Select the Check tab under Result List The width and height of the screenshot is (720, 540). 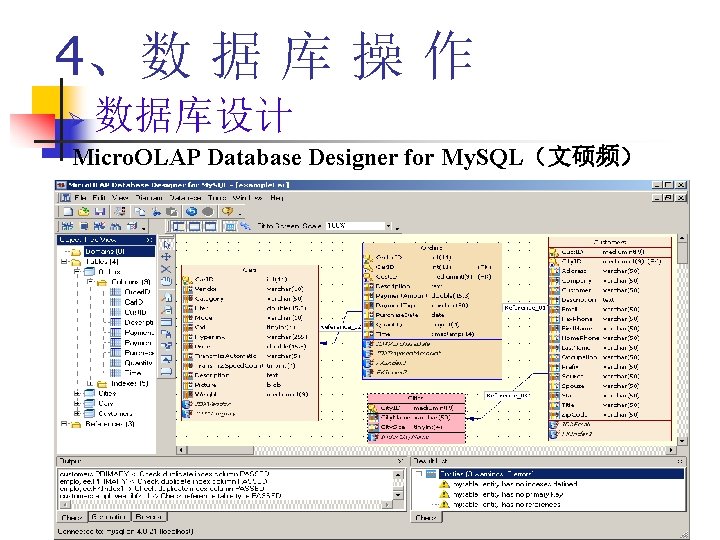(x=426, y=518)
